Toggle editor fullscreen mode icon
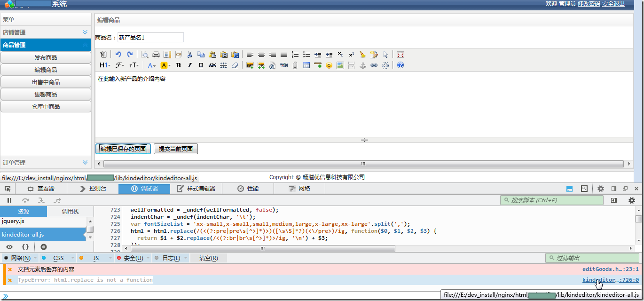 (x=400, y=55)
